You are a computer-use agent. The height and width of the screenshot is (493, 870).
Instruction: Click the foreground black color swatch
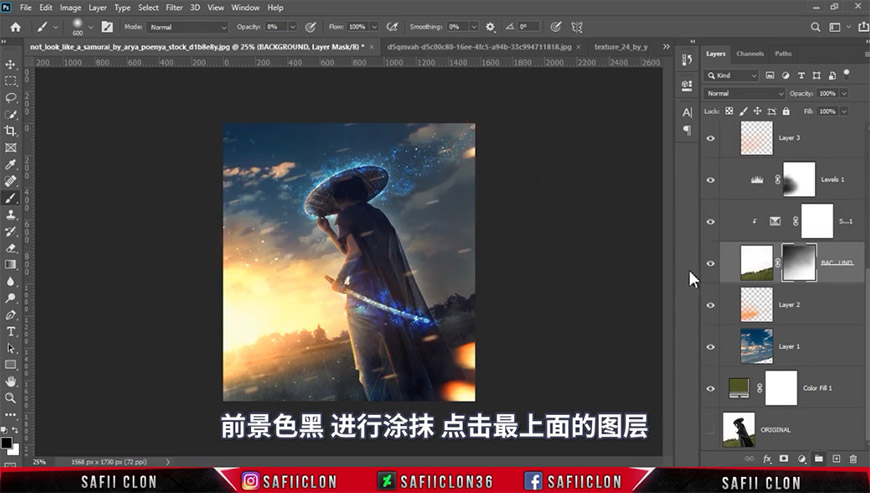(x=6, y=443)
